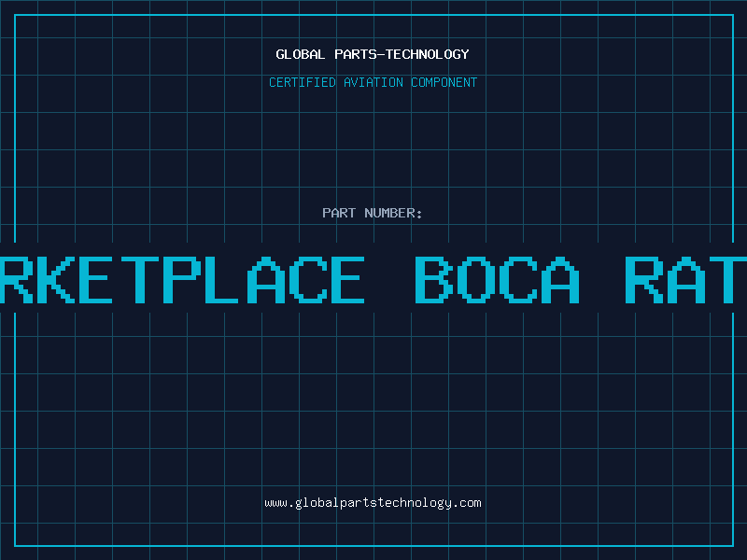
Task: Click the large 'BOCA' word in the banner
Action: (498, 280)
